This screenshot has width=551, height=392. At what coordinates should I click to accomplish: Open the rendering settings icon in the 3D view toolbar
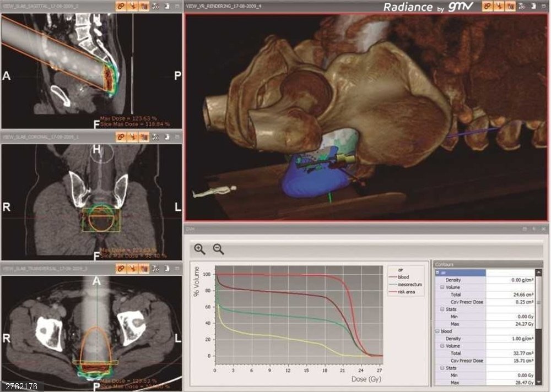522,6
